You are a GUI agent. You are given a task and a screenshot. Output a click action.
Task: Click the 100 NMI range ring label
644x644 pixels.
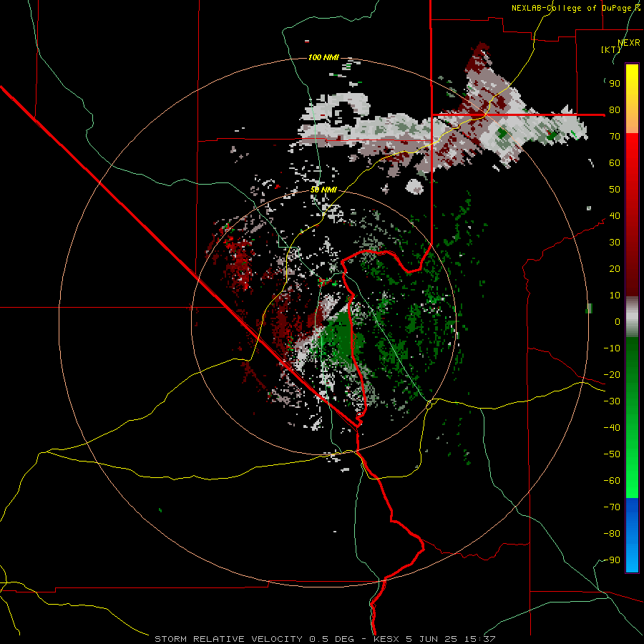pos(323,57)
